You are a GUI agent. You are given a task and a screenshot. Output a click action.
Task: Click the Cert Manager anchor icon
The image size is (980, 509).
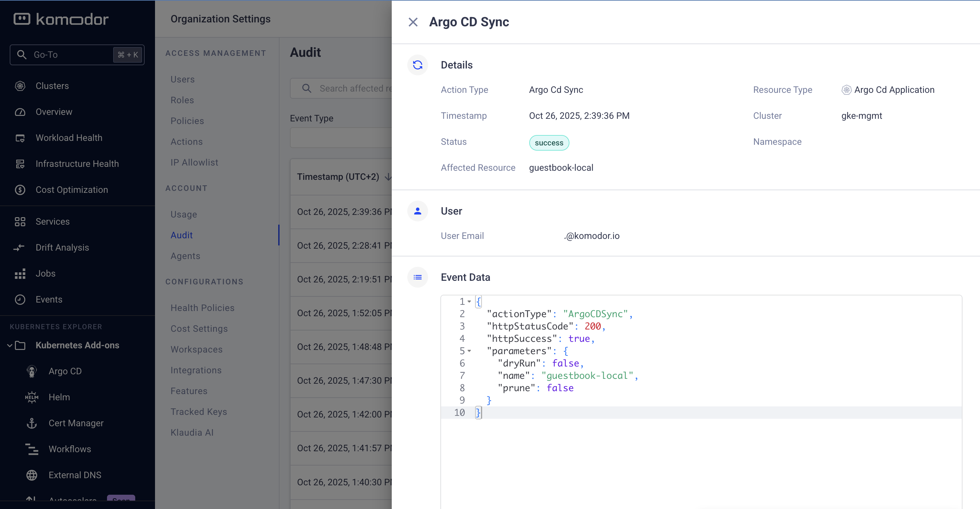[x=32, y=423]
